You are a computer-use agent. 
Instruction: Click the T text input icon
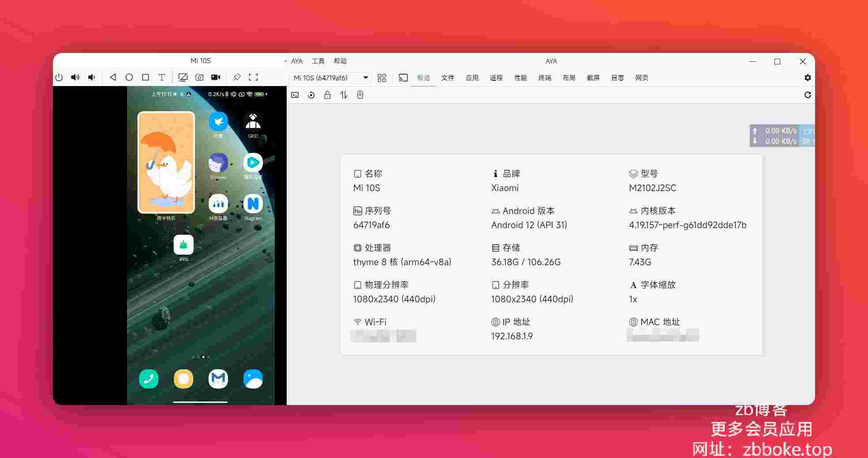[162, 77]
